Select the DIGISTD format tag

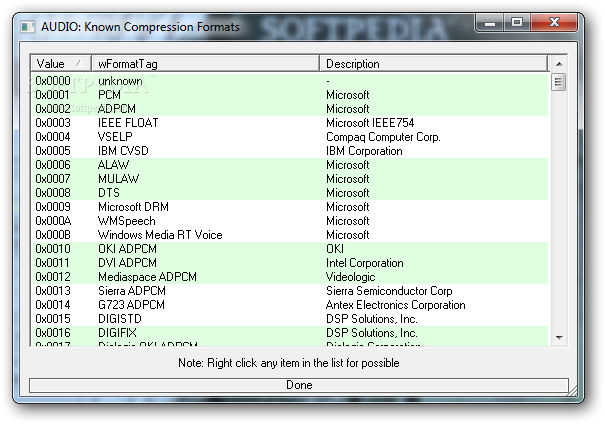coord(120,319)
